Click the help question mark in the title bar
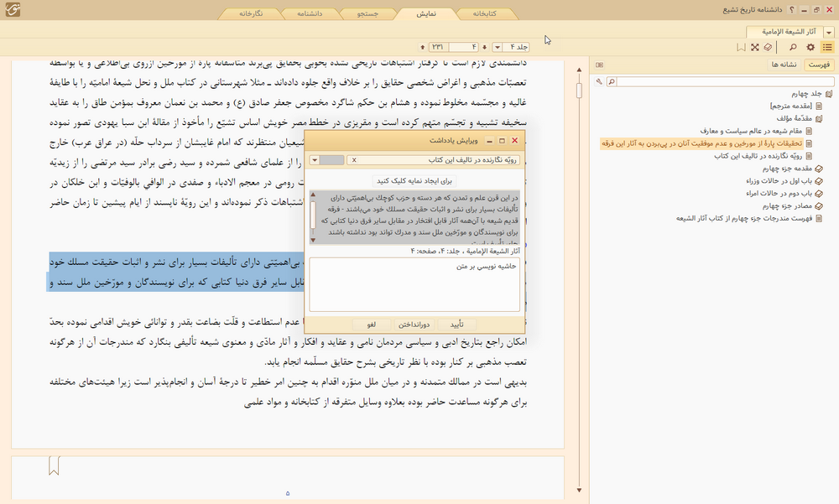 tap(792, 9)
